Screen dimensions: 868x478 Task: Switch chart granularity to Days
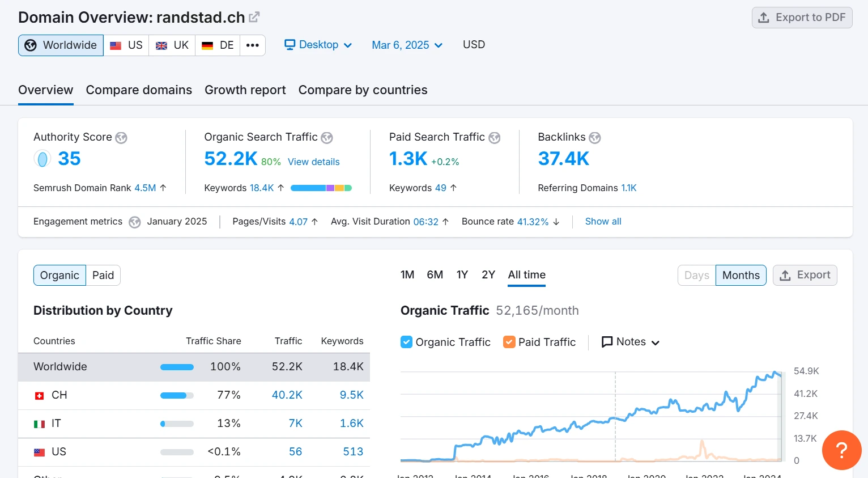(697, 275)
